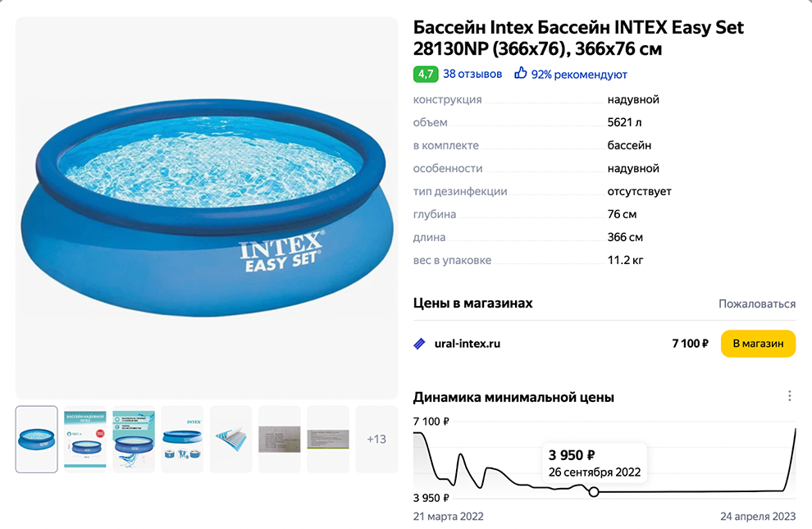Click the Пожаловаться complaint link
812x529 pixels.
pyautogui.click(x=756, y=303)
